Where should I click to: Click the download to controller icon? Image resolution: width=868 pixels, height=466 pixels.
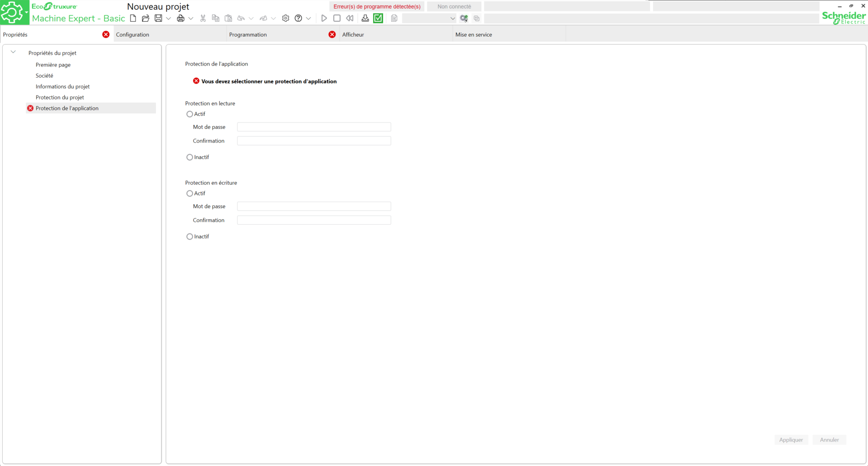[x=365, y=19]
